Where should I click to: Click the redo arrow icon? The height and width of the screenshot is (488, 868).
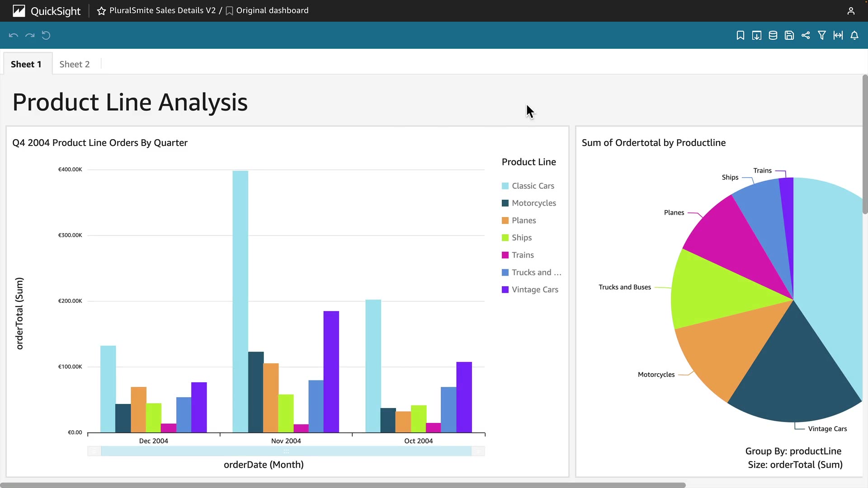[30, 35]
